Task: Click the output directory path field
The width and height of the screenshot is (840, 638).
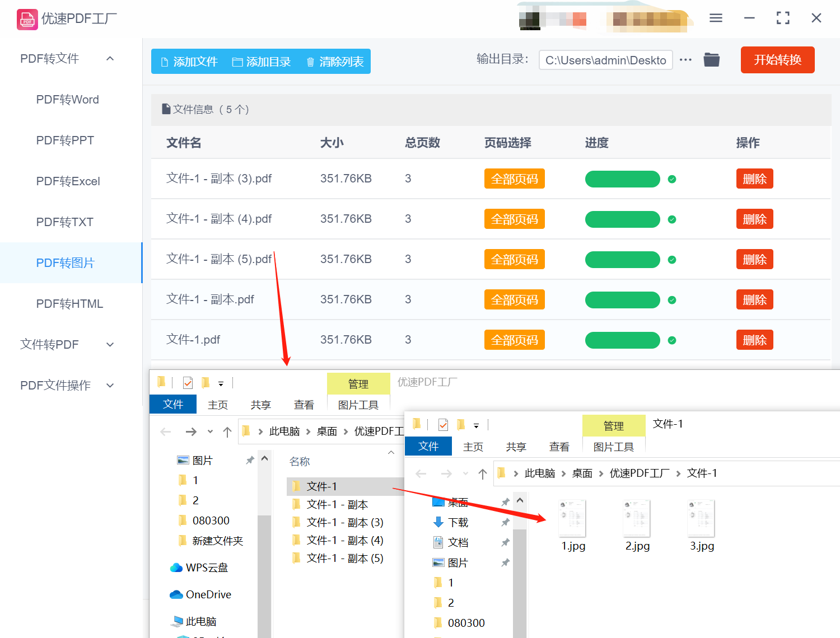Action: click(x=605, y=60)
